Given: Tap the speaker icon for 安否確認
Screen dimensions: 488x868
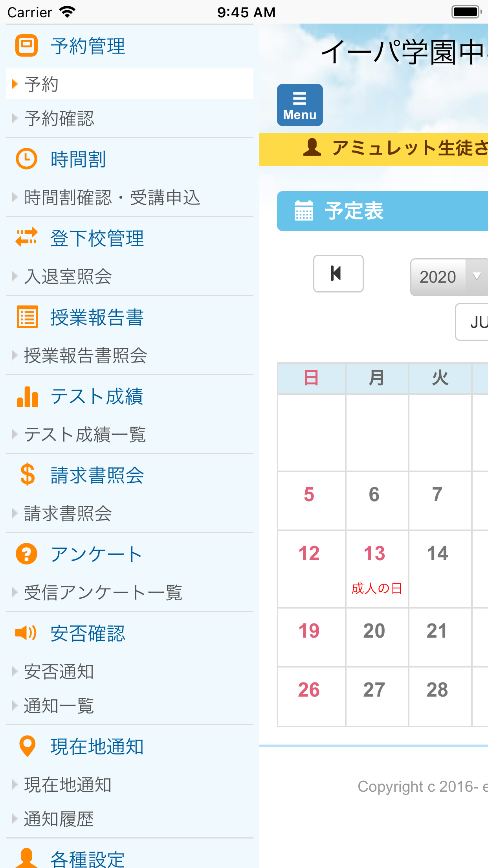Looking at the screenshot, I should (26, 633).
